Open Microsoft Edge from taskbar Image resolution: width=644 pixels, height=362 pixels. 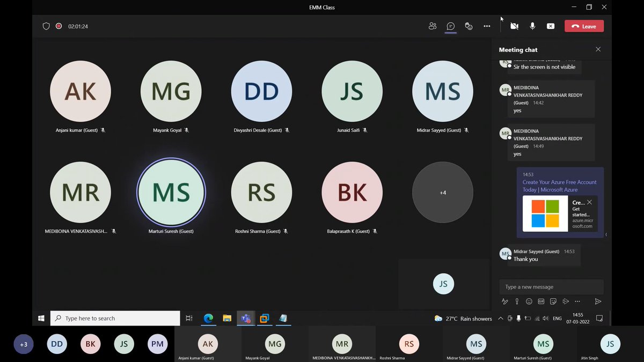point(208,318)
